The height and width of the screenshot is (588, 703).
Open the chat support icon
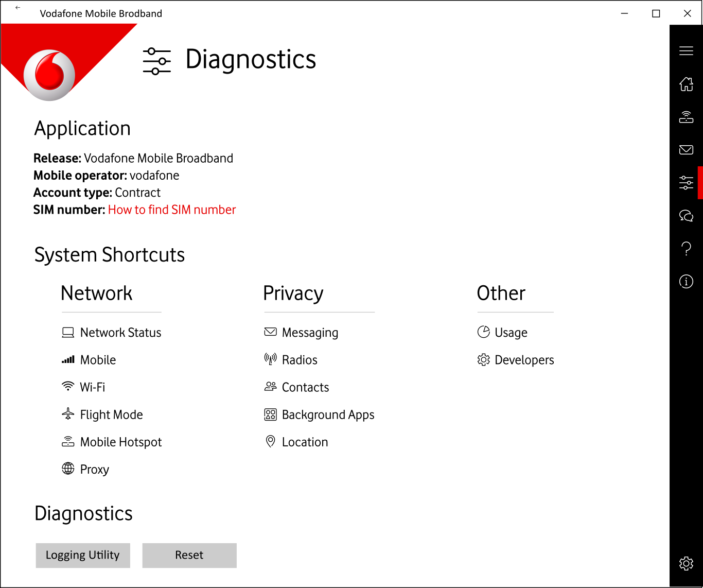[x=686, y=216]
